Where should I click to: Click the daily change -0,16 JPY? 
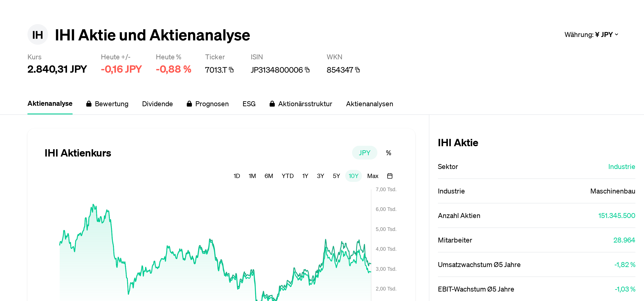[121, 69]
